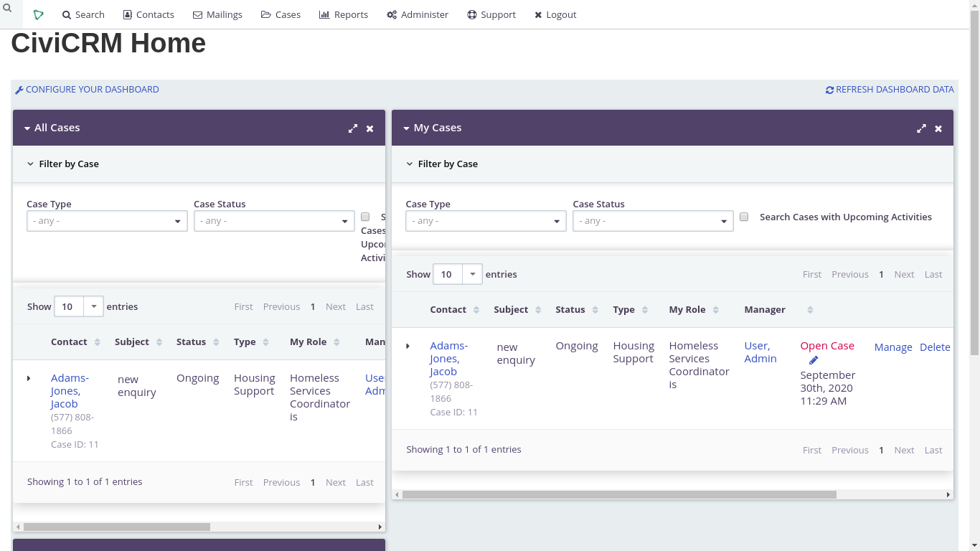
Task: Click page vertical scrollbar down arrow
Action: (974, 545)
